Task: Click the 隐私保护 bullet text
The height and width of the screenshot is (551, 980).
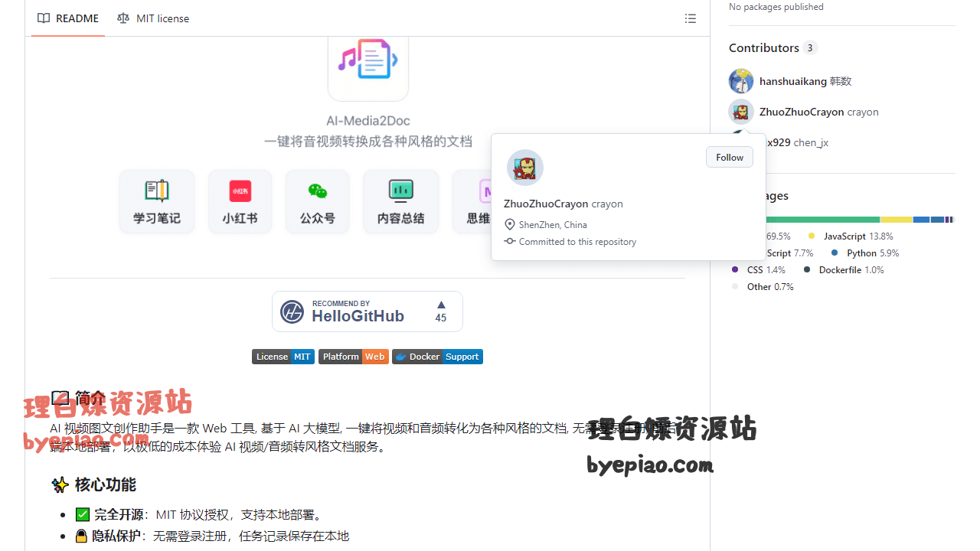Action: (116, 536)
